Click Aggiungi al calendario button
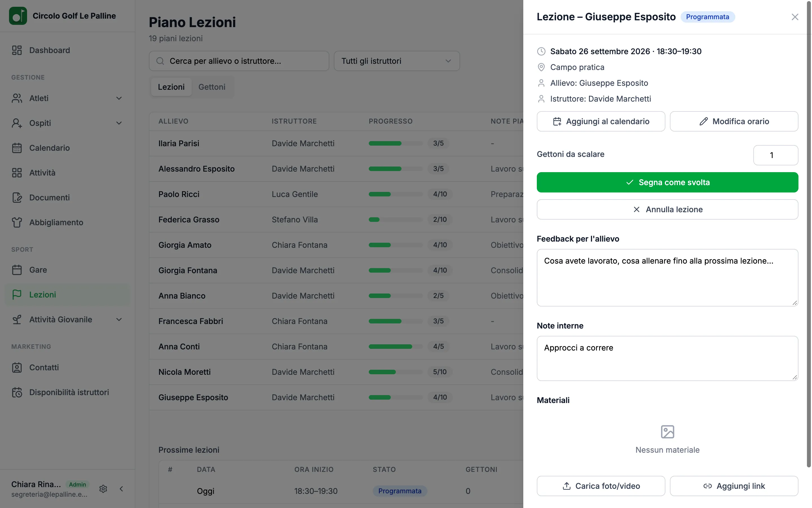The width and height of the screenshot is (812, 508). point(601,121)
